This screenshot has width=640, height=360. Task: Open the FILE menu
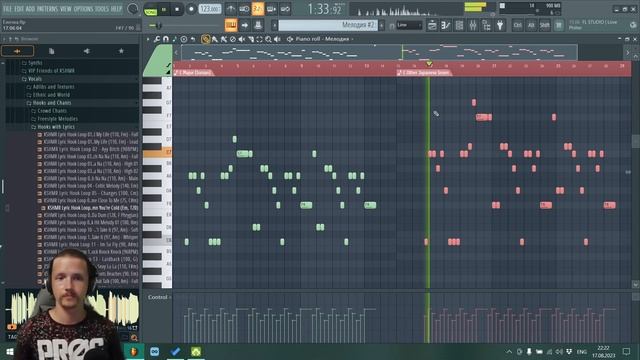coord(8,9)
